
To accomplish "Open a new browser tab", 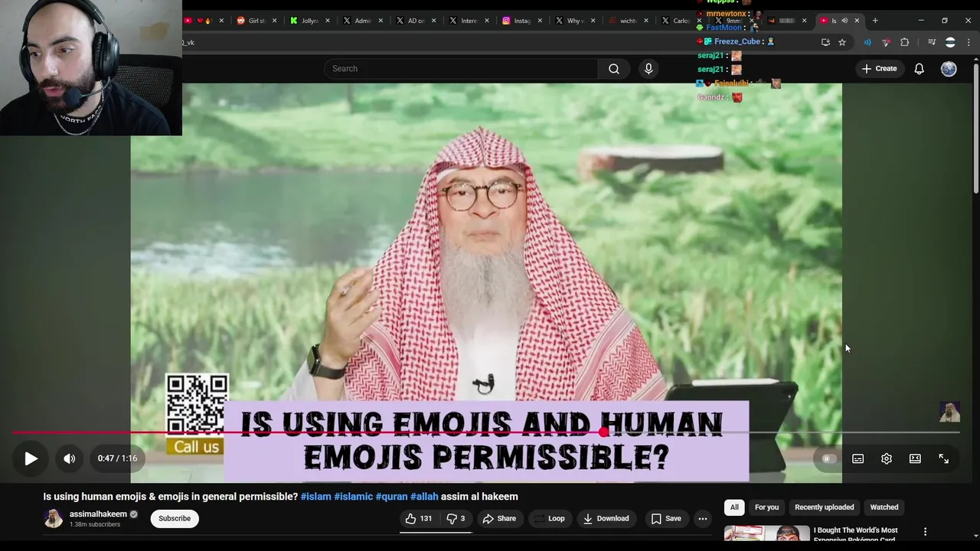I will (875, 21).
